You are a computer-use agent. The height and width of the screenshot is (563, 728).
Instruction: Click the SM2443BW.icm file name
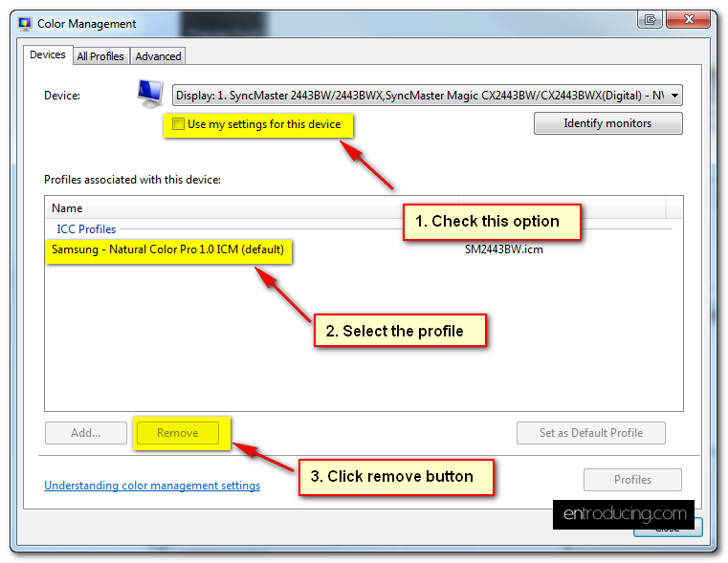pos(504,249)
